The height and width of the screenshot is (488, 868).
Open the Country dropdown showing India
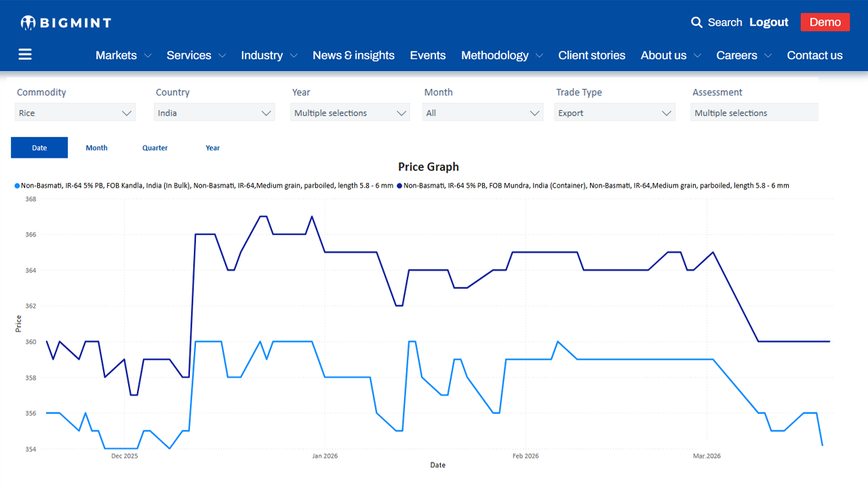tap(214, 113)
